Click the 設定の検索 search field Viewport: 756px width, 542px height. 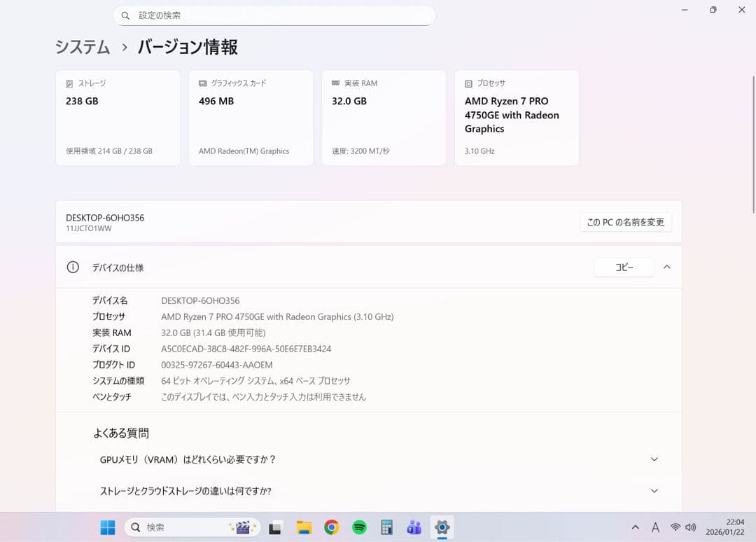(274, 15)
